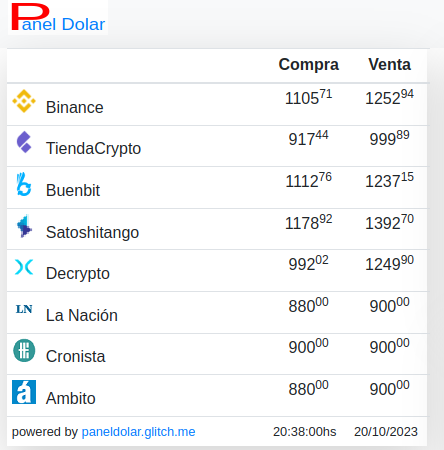Select the blue Buenbit logo icon

coord(24,184)
